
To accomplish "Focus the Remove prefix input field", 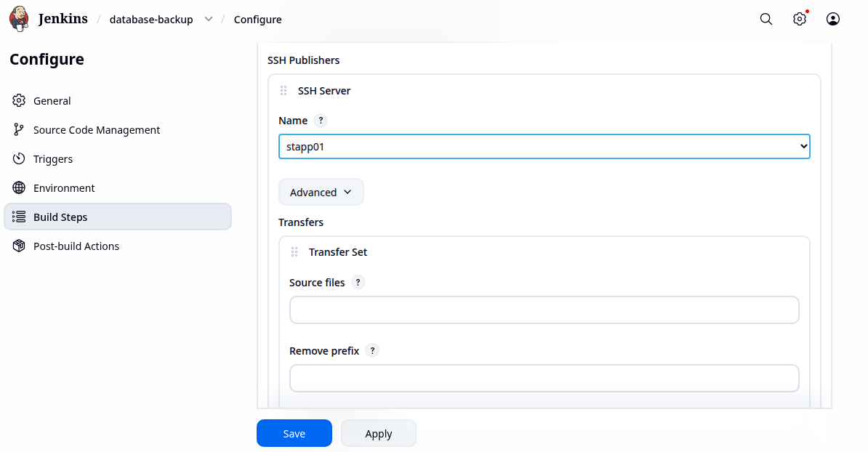I will pyautogui.click(x=544, y=378).
